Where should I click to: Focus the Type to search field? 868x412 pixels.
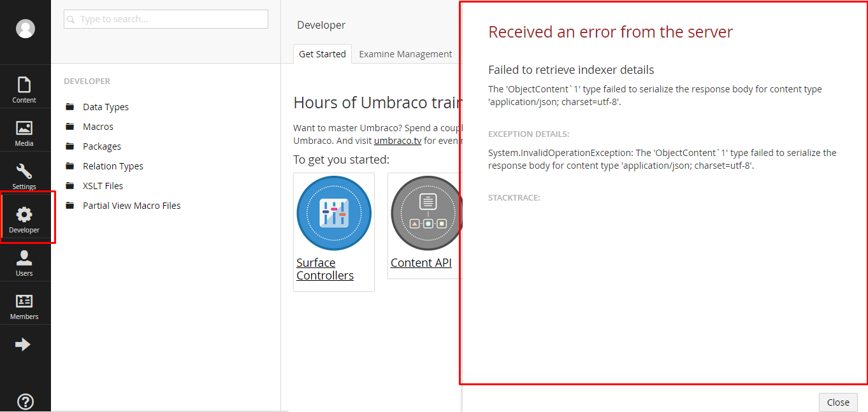(166, 19)
